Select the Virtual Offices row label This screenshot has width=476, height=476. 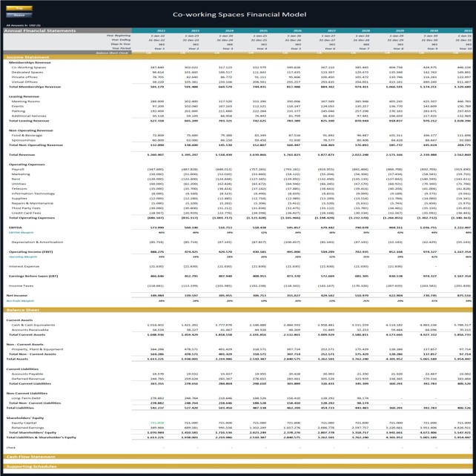pos(24,82)
